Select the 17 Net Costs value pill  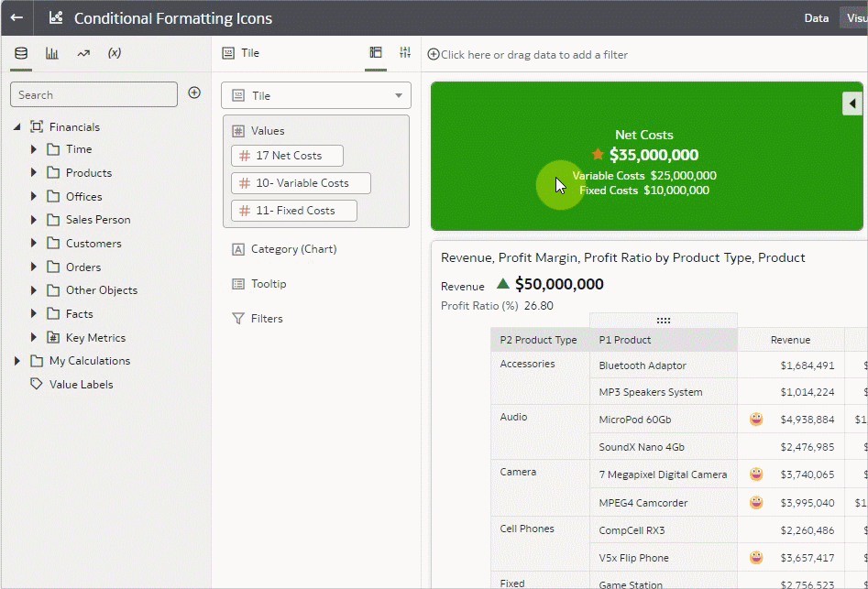pos(287,156)
